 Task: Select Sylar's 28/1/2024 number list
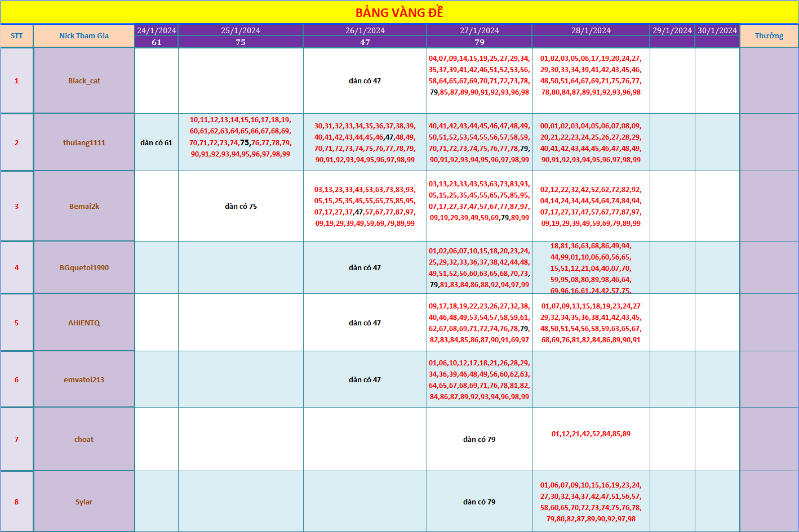point(591,502)
